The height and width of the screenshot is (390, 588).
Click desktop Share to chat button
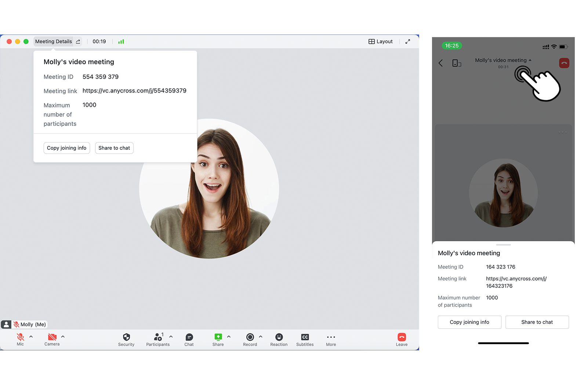[114, 148]
